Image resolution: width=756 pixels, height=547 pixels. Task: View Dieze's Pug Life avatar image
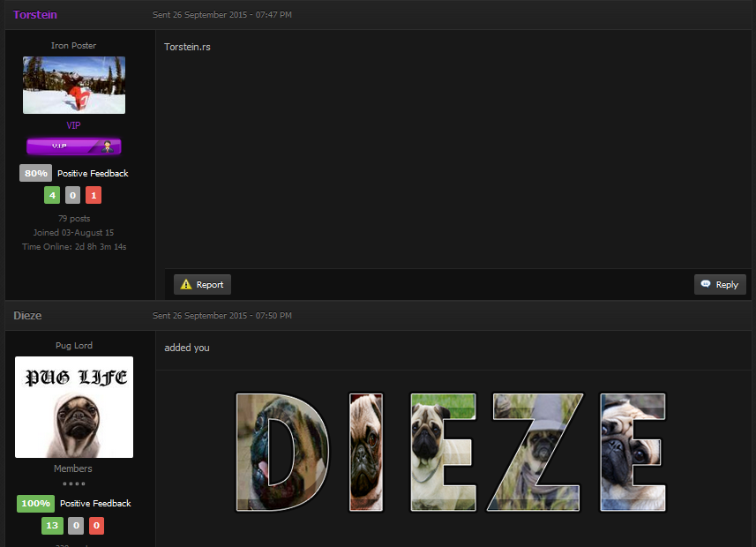[x=74, y=407]
